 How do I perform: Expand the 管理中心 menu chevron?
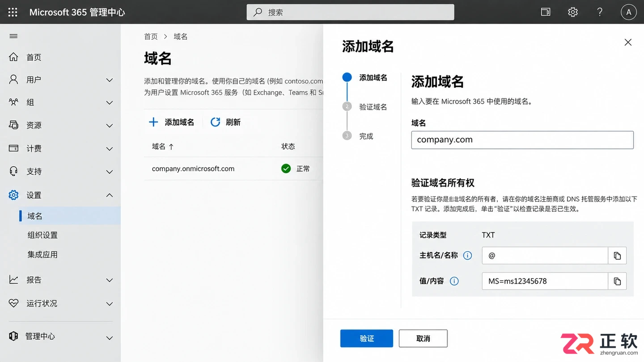110,338
